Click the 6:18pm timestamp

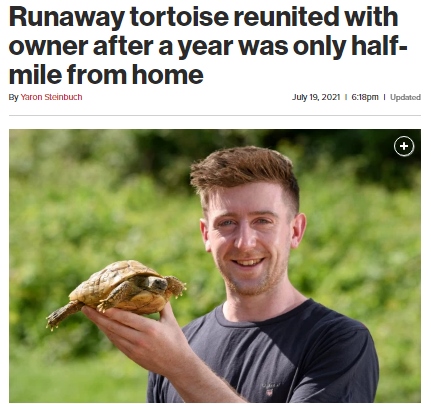point(365,97)
